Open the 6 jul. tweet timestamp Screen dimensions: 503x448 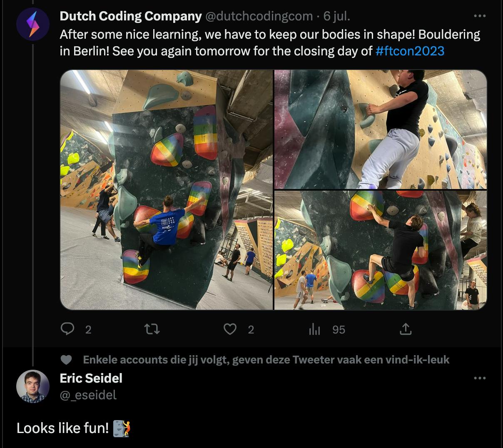pyautogui.click(x=336, y=16)
